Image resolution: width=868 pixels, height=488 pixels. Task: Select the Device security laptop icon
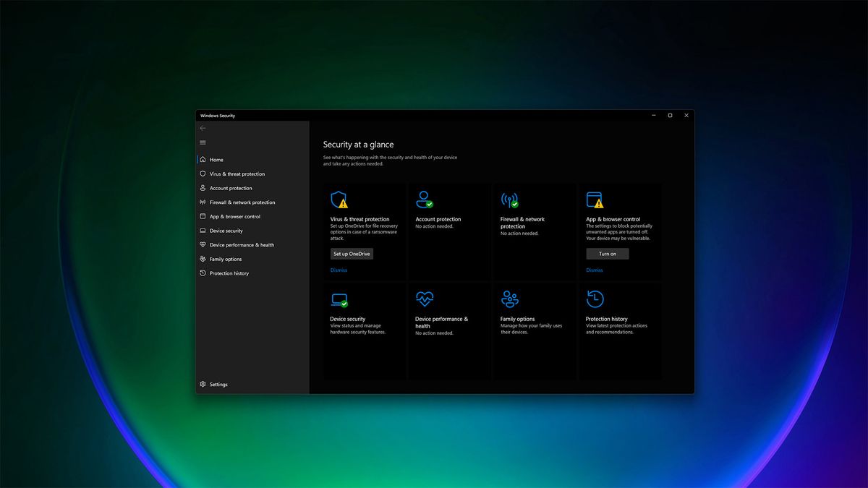click(x=340, y=299)
